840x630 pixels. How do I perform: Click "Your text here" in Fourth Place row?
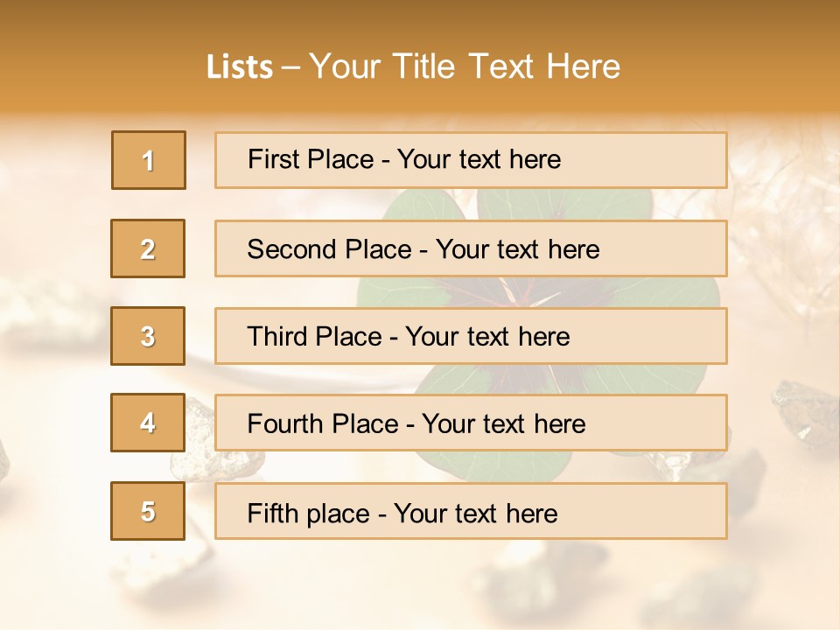coord(503,424)
